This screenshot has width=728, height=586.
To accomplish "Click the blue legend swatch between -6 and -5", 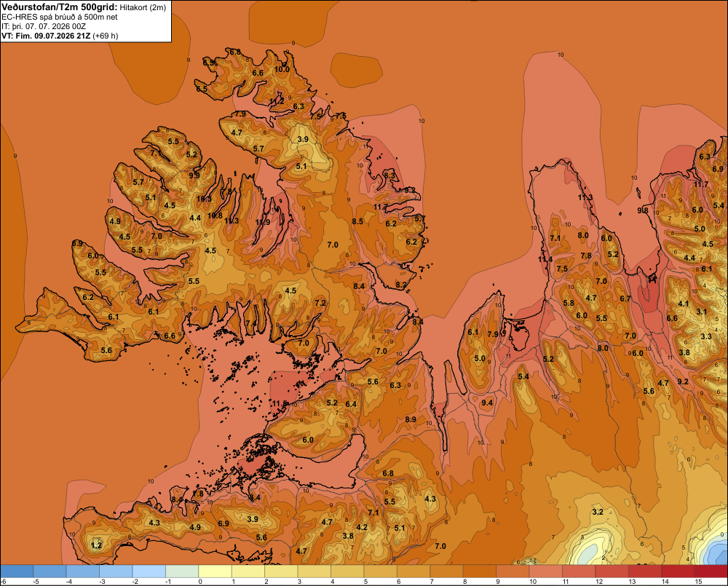I will [17, 571].
